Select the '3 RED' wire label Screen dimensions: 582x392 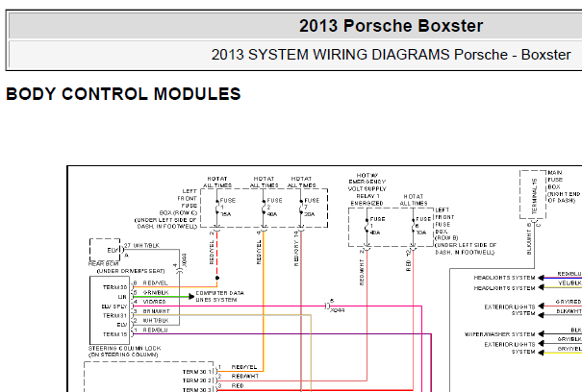[231, 385]
